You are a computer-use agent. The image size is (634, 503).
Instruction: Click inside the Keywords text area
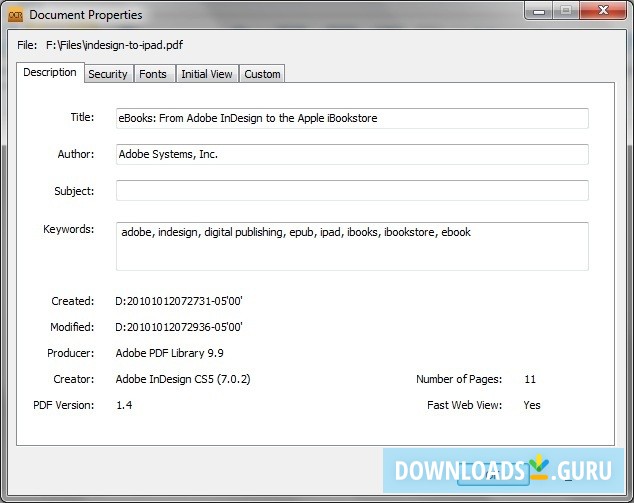coord(352,246)
